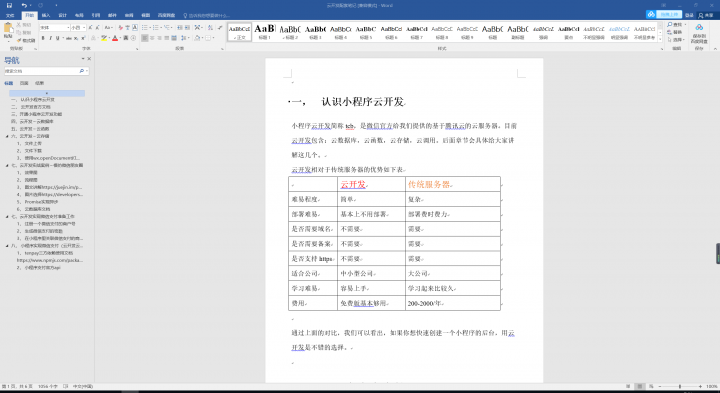Click the zoom slider in the status bar

pyautogui.click(x=680, y=387)
